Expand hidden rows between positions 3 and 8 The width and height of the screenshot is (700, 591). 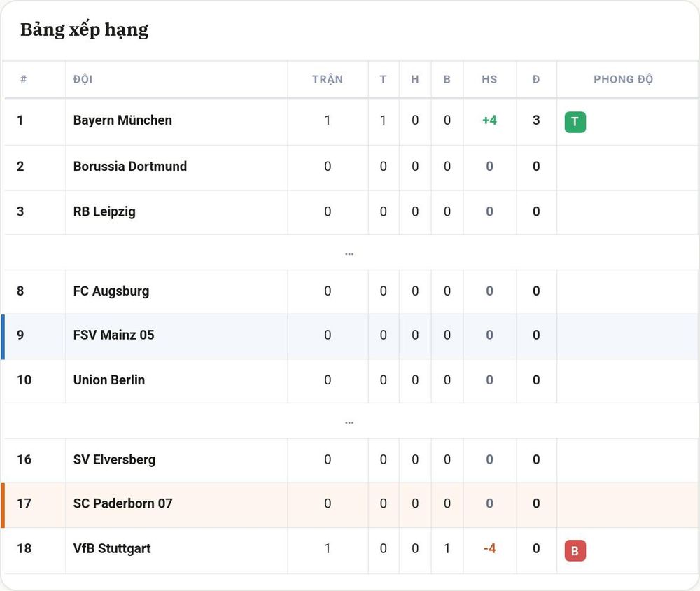click(349, 253)
